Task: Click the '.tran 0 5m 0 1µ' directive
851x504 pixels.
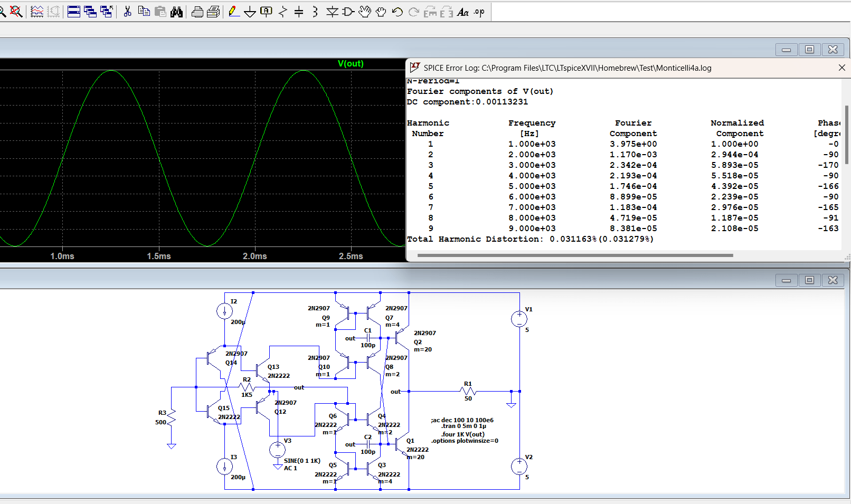Action: coord(464,426)
